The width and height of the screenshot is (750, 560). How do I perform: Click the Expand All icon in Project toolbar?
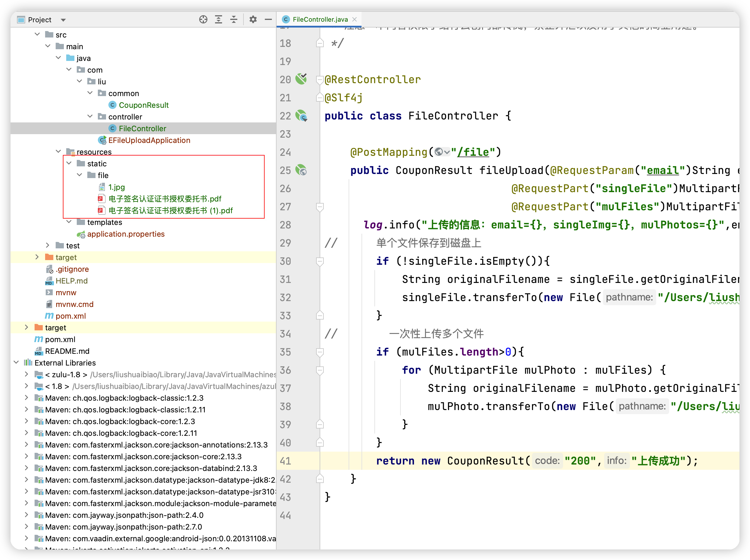pos(219,20)
